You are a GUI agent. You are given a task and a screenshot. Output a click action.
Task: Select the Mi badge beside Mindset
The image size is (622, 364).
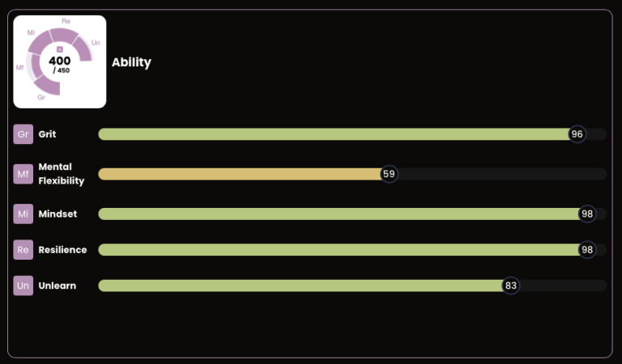[x=23, y=214]
